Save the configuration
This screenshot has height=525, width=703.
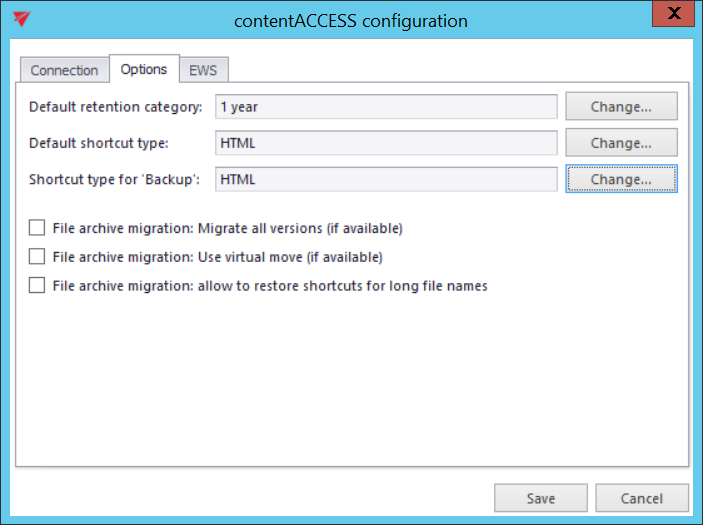tap(541, 498)
